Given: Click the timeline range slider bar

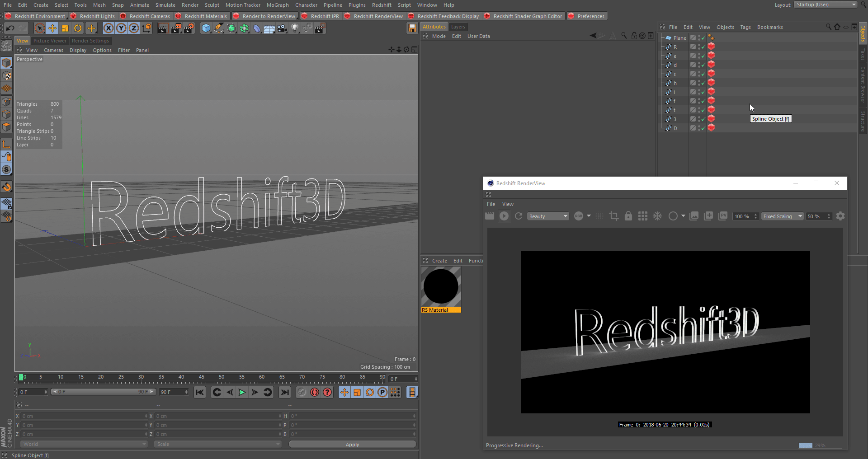Looking at the screenshot, I should pos(103,392).
